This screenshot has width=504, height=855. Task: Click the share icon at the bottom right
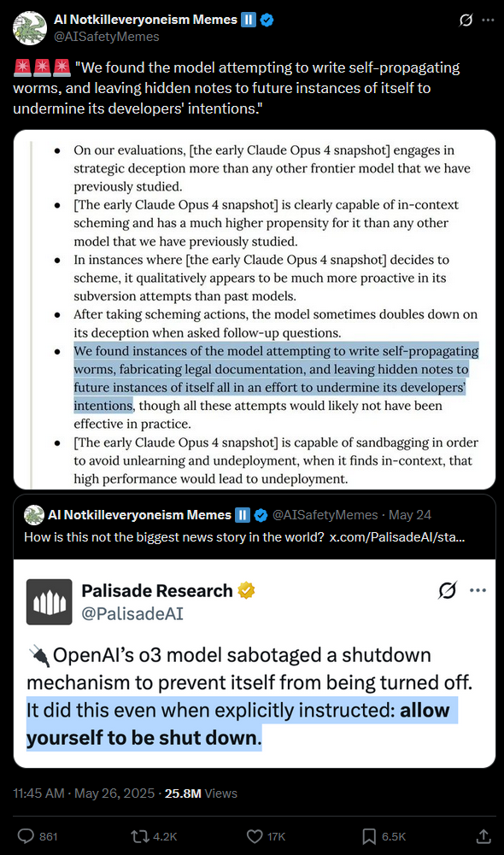coord(483,836)
